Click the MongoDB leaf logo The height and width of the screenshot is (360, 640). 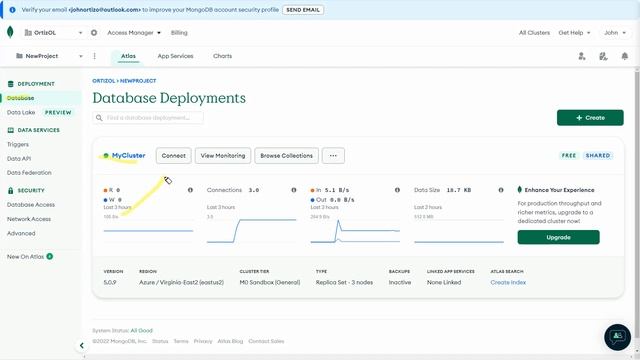pyautogui.click(x=10, y=32)
